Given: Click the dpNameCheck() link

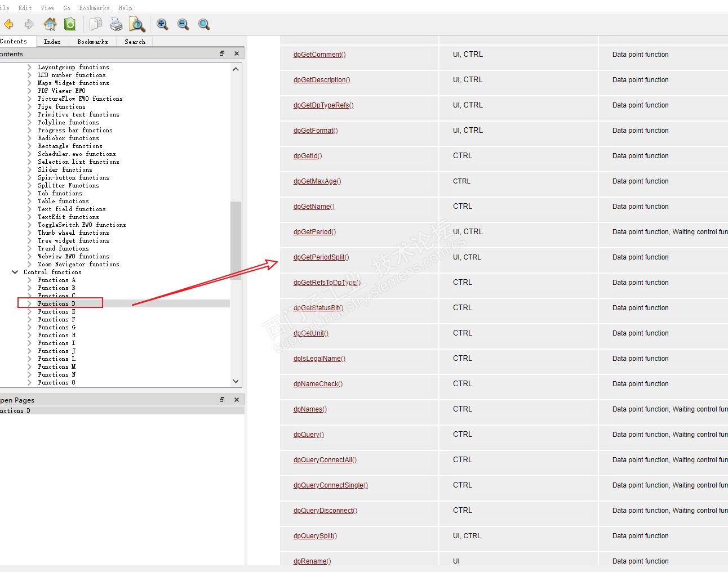Looking at the screenshot, I should (x=318, y=384).
